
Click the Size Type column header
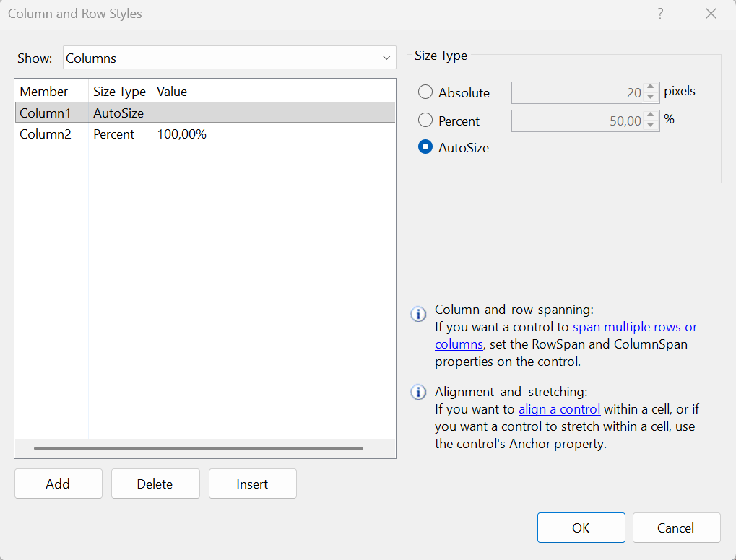120,91
